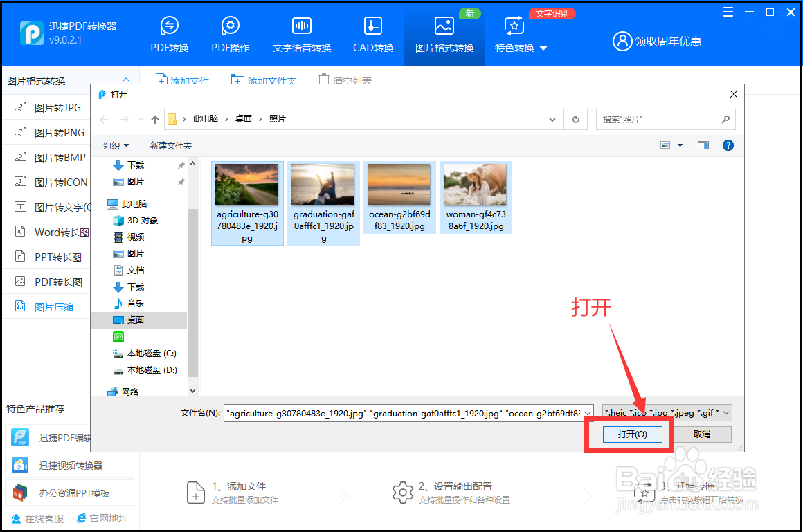The height and width of the screenshot is (532, 803).
Task: Collapse 图片格式转换 sidebar section
Action: [x=126, y=80]
